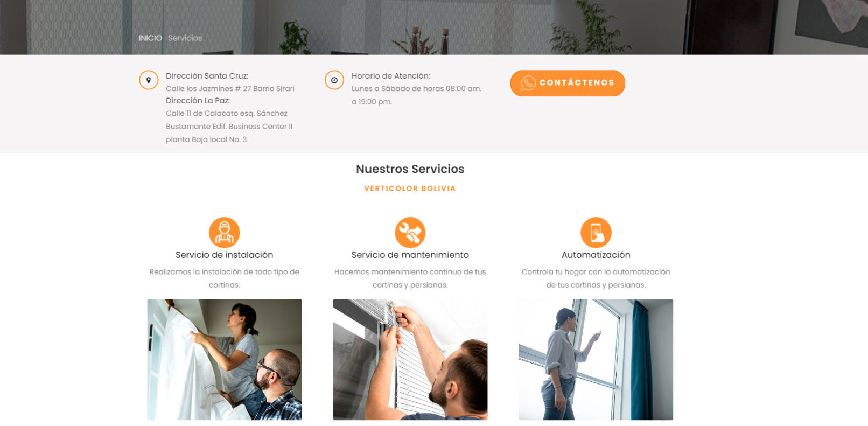Open the Automatización heading
Image resolution: width=868 pixels, height=426 pixels.
[x=596, y=255]
